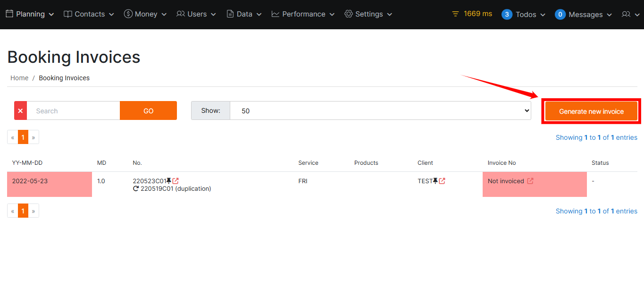Open the Money menu
The width and height of the screenshot is (644, 297).
click(145, 14)
